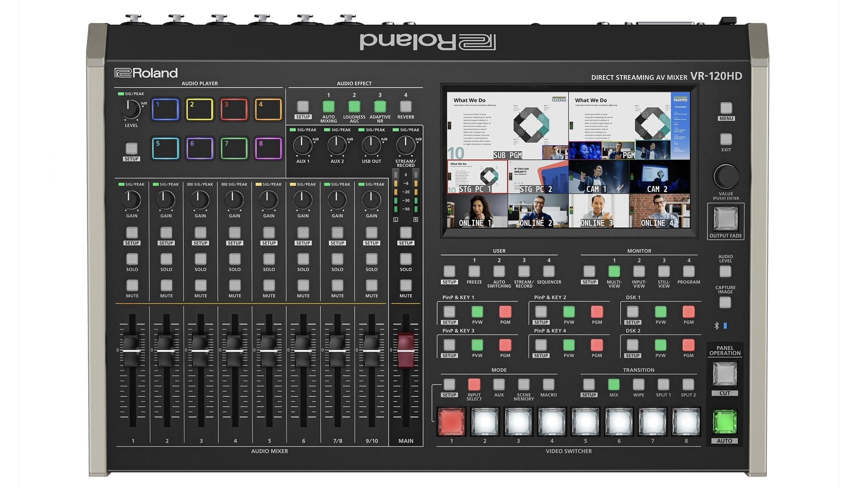Select Monitor STILL-VIEW button
The image size is (868, 488).
664,271
